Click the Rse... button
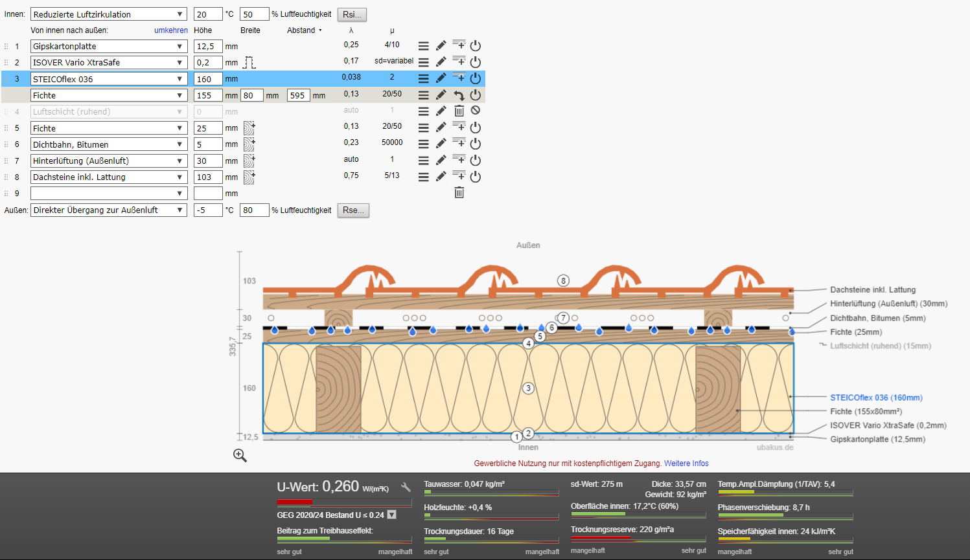The image size is (970, 560). click(x=353, y=210)
